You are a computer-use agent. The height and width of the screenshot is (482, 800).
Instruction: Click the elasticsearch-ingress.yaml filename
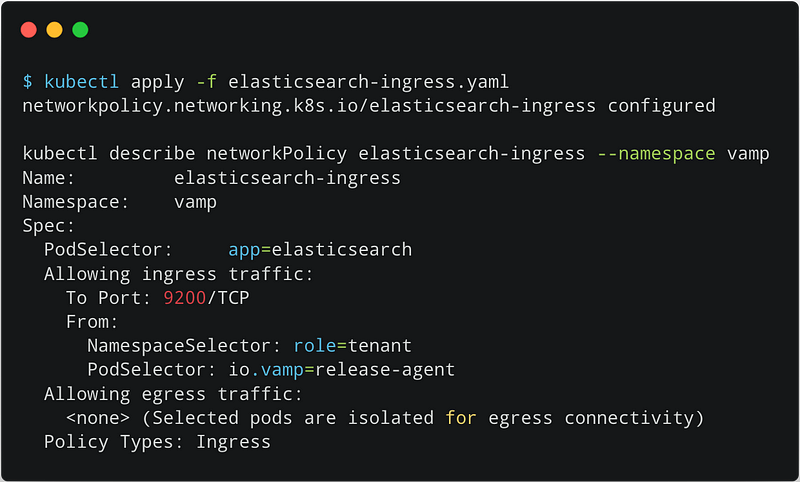tap(368, 82)
